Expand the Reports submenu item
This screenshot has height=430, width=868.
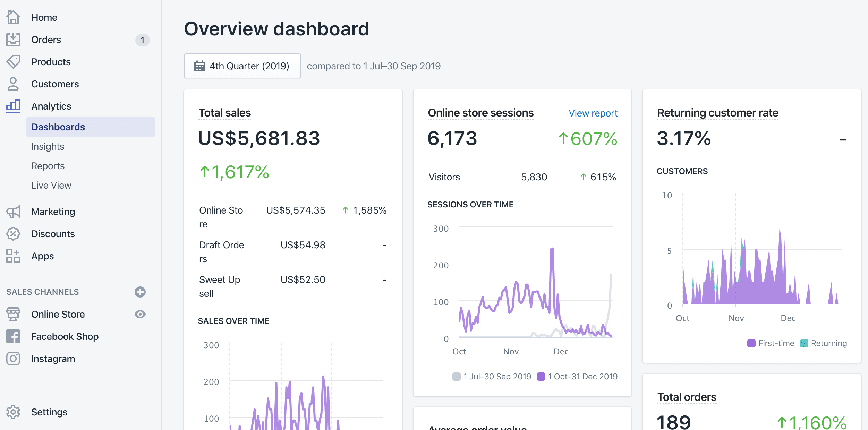pos(48,165)
